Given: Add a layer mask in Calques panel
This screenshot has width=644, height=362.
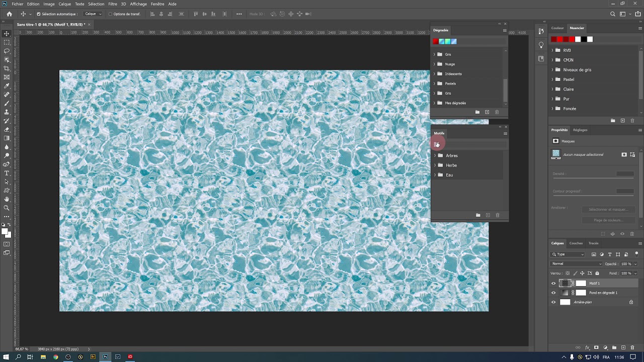Looking at the screenshot, I should click(x=596, y=347).
